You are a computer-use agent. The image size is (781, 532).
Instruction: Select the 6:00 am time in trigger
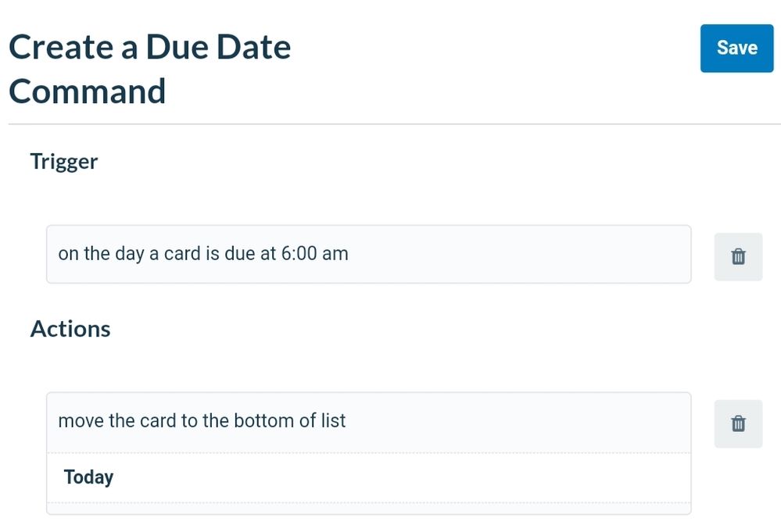315,253
